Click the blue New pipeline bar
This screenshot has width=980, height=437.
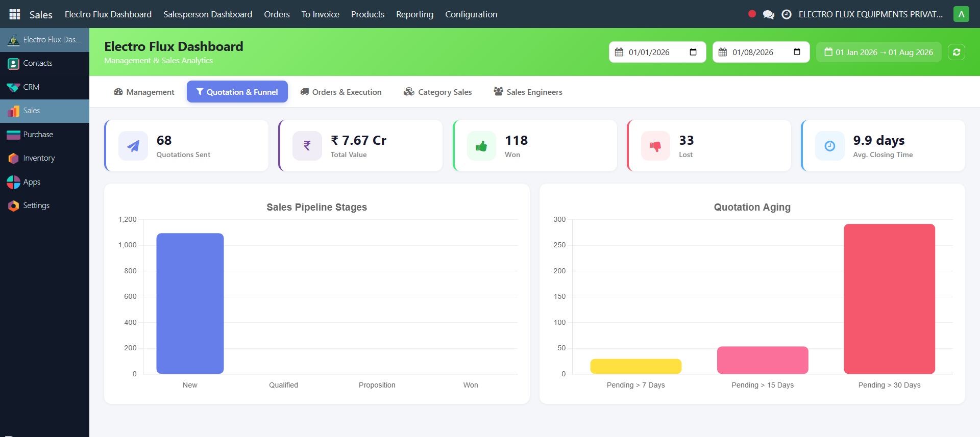pyautogui.click(x=190, y=303)
